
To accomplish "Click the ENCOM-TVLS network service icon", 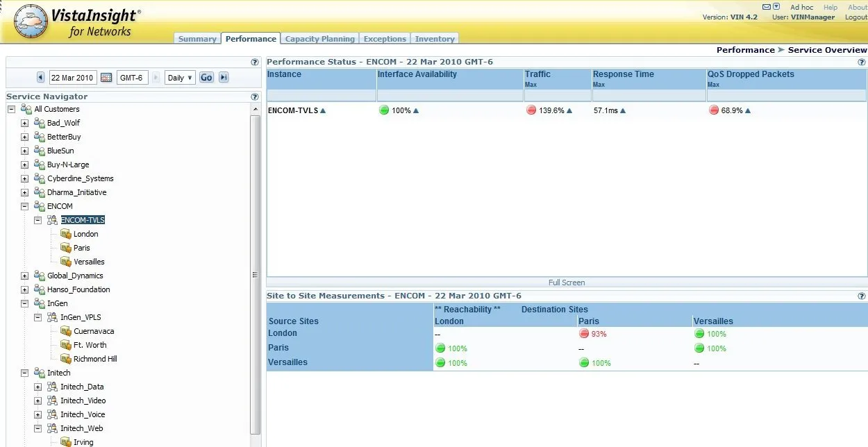I will coord(53,220).
